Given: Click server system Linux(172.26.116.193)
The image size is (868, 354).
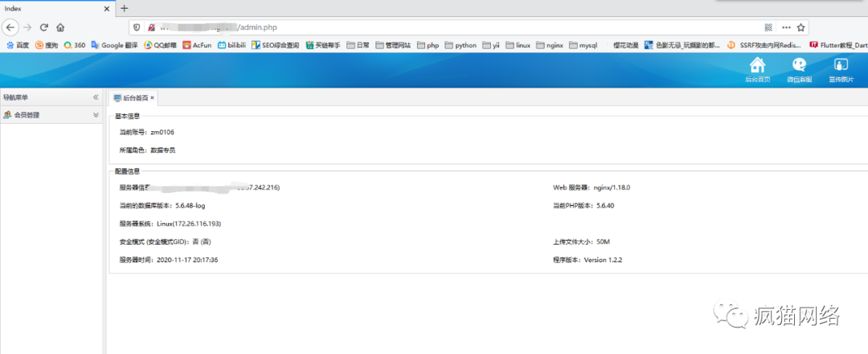Looking at the screenshot, I should 190,223.
